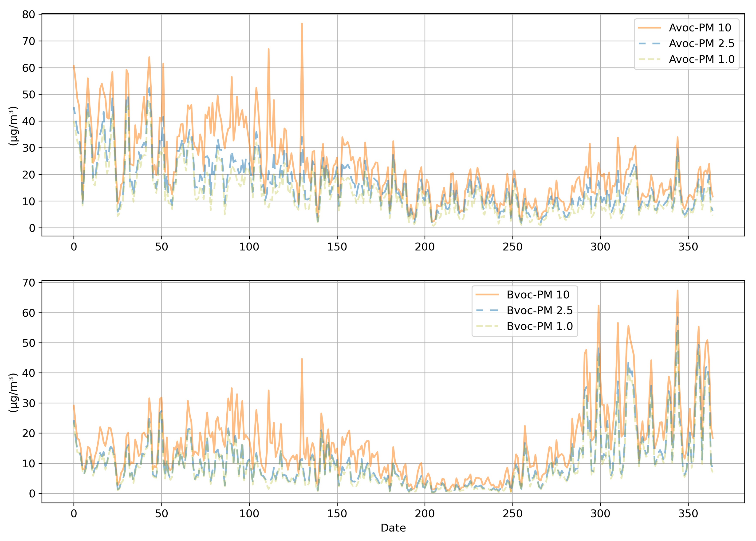
Task: Click the blue dashed swatch for Bvoc-PM 2.5
Action: click(x=487, y=310)
